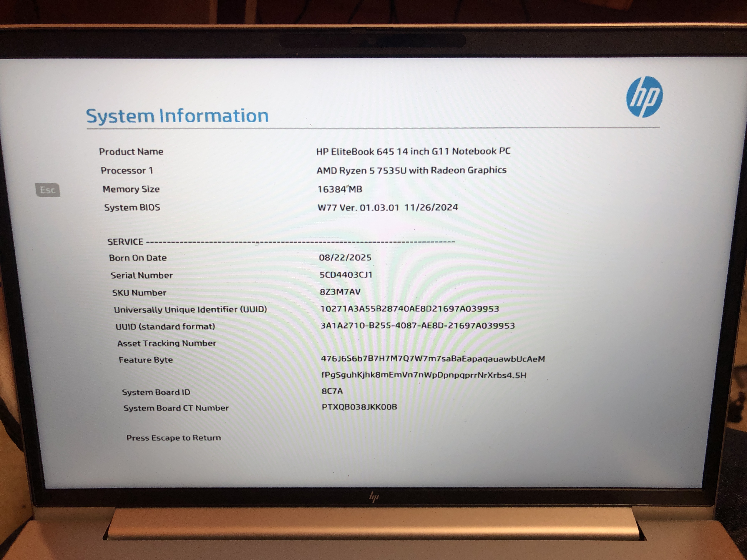Click the Press Escape to Return text
This screenshot has width=747, height=560.
174,438
